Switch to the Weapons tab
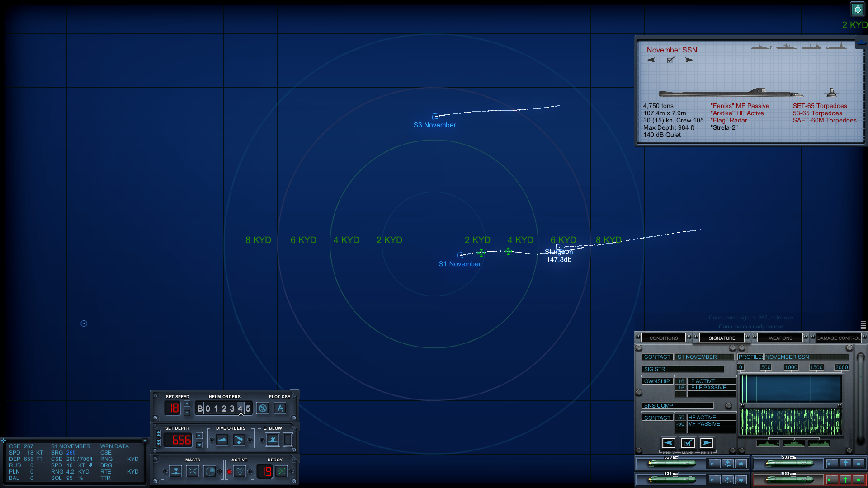Screen dimensions: 868x488 coord(780,338)
